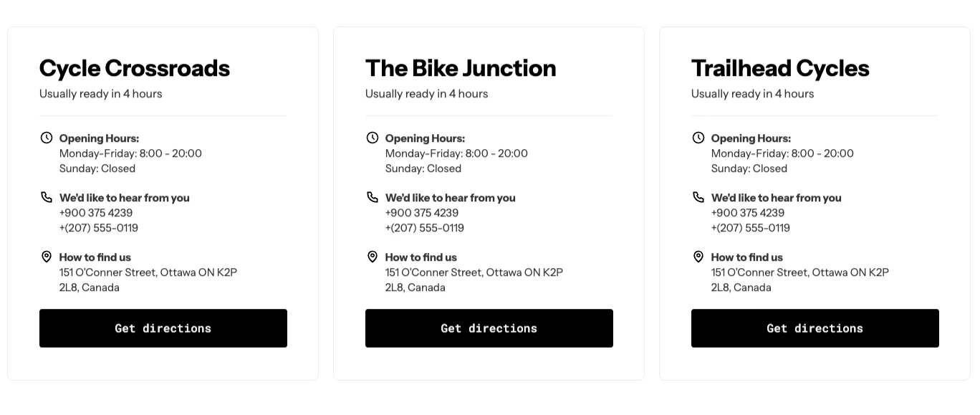The image size is (980, 415).
Task: Click the location pin icon for The Bike Junction
Action: coord(373,257)
